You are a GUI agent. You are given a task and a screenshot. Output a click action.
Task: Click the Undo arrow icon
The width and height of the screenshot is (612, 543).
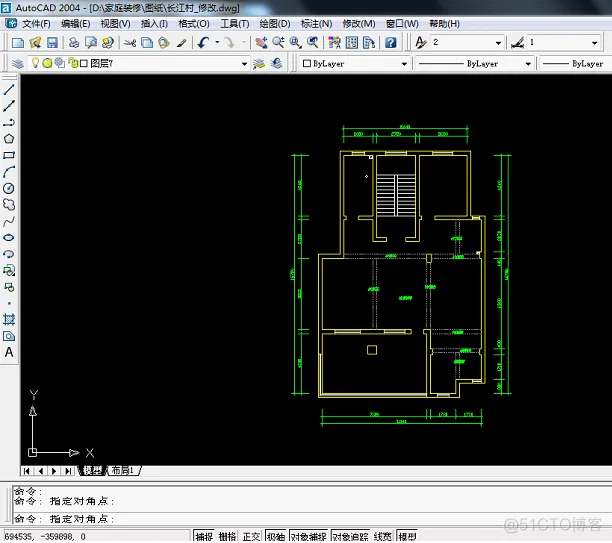click(x=203, y=42)
